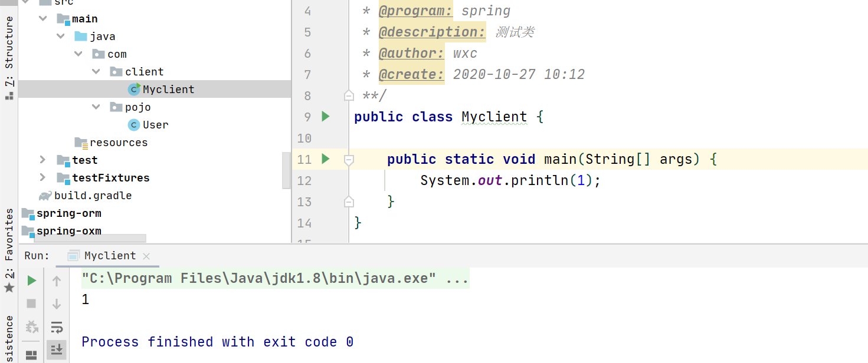868x363 pixels.
Task: Rerun Myclient with the green play button
Action: coord(32,281)
